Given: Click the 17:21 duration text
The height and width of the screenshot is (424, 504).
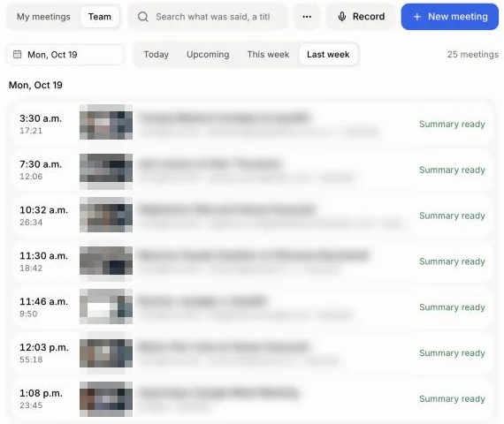Looking at the screenshot, I should 31,131.
